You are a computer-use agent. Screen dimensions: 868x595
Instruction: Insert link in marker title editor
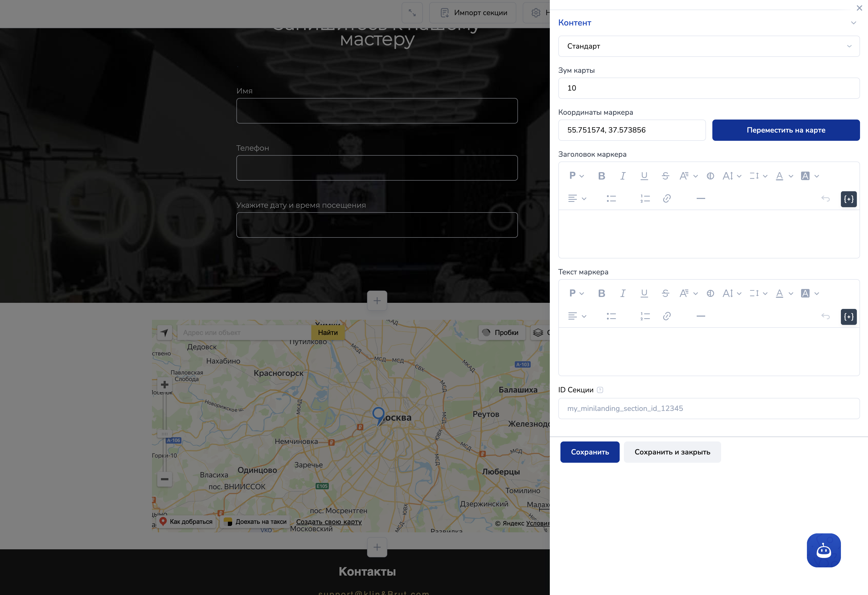(667, 199)
